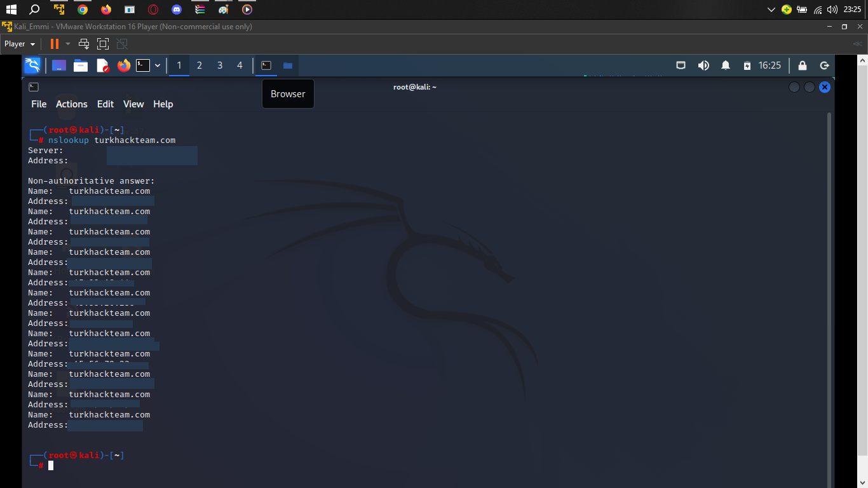Click the Show Desktop icon in Kali panel
Screen dimensions: 868x488
59,65
